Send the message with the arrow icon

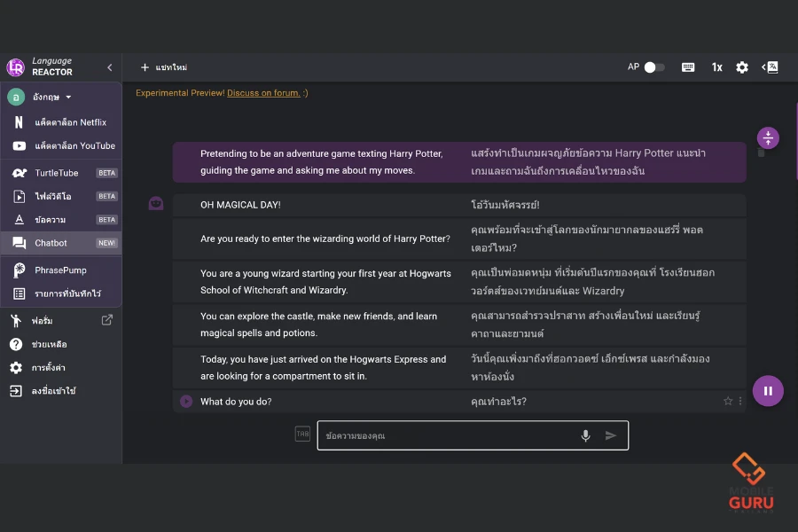[x=611, y=435]
